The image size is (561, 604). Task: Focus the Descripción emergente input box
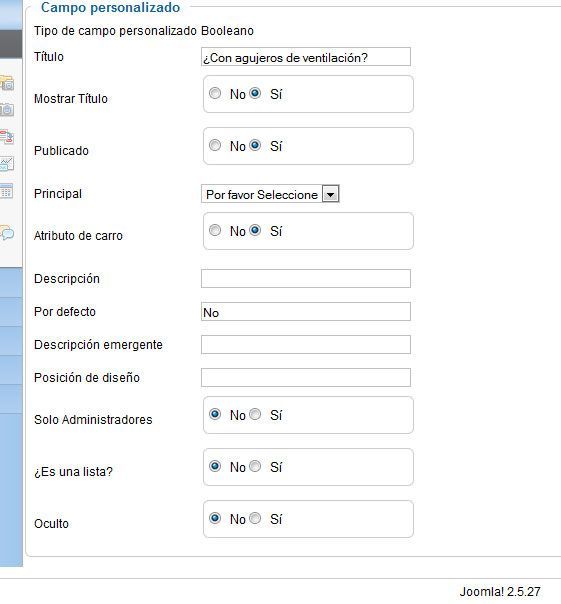click(x=306, y=345)
